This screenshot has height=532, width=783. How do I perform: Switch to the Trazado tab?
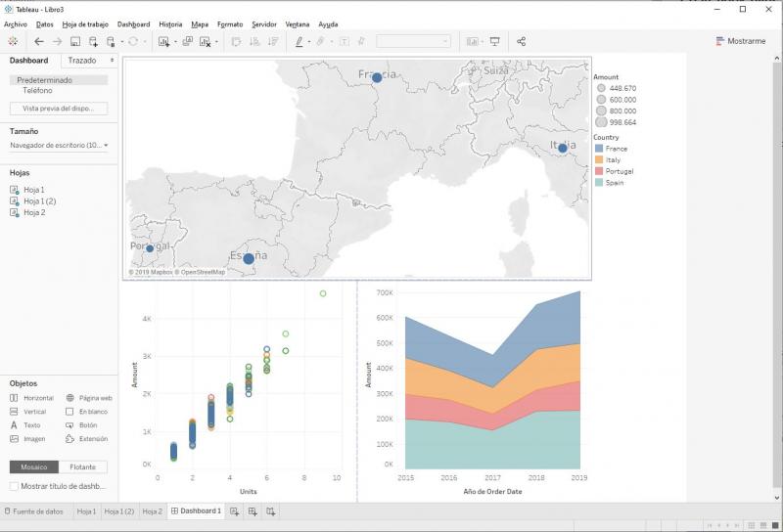[82, 61]
